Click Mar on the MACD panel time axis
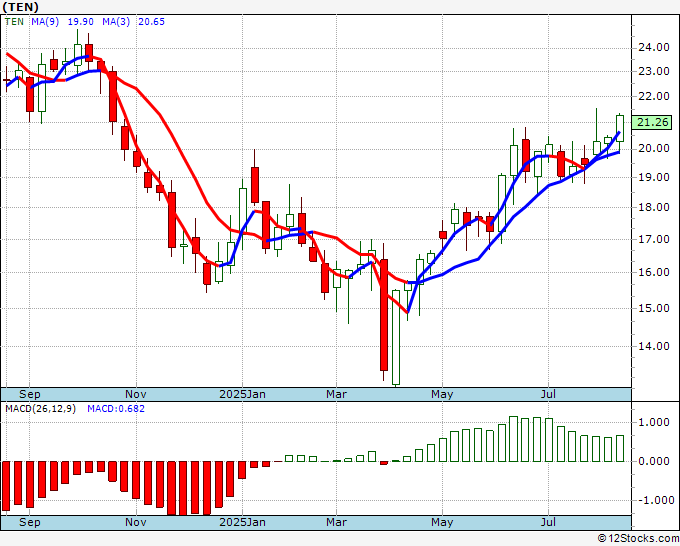 pyautogui.click(x=337, y=522)
